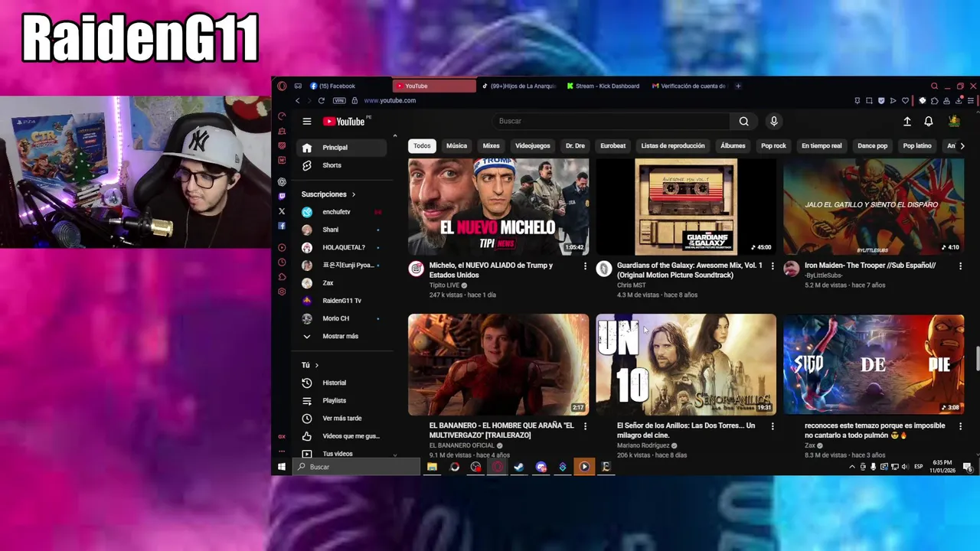Start voice search with the microphone icon
980x551 pixels.
(773, 121)
